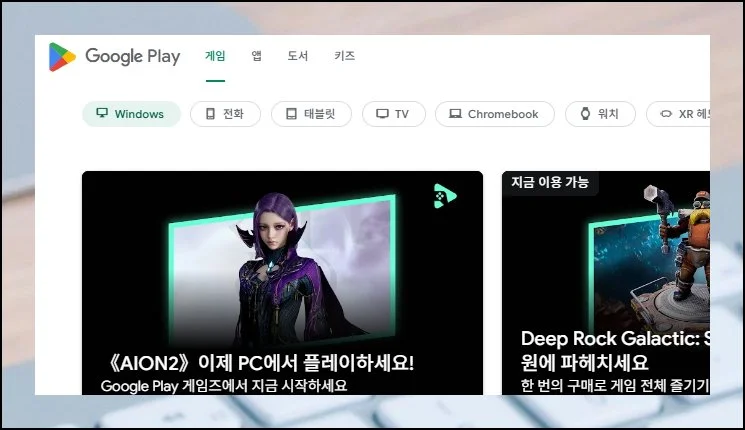Click the watch icon in 워치 chip
745x430 pixels.
point(585,114)
